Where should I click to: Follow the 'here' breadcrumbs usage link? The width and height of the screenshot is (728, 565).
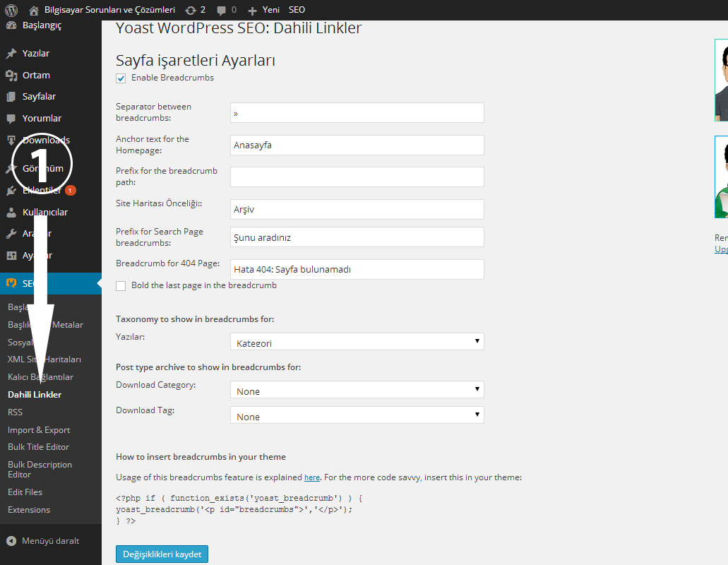click(312, 477)
